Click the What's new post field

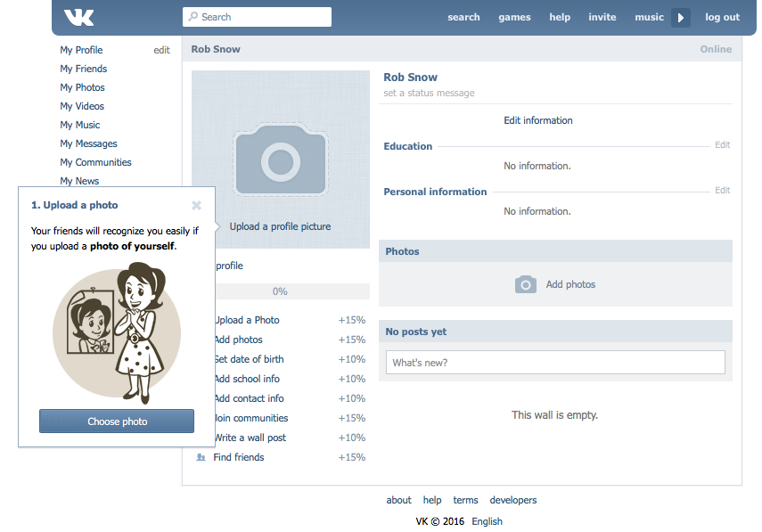pos(555,363)
